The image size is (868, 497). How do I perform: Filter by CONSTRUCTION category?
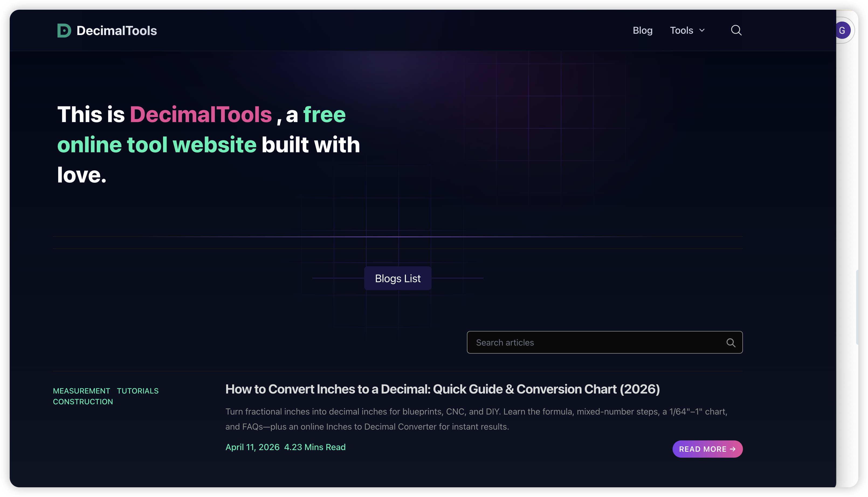click(83, 402)
